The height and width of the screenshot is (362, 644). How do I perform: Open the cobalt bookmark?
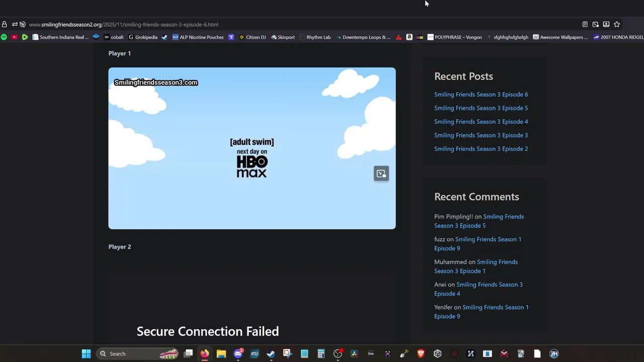click(114, 37)
